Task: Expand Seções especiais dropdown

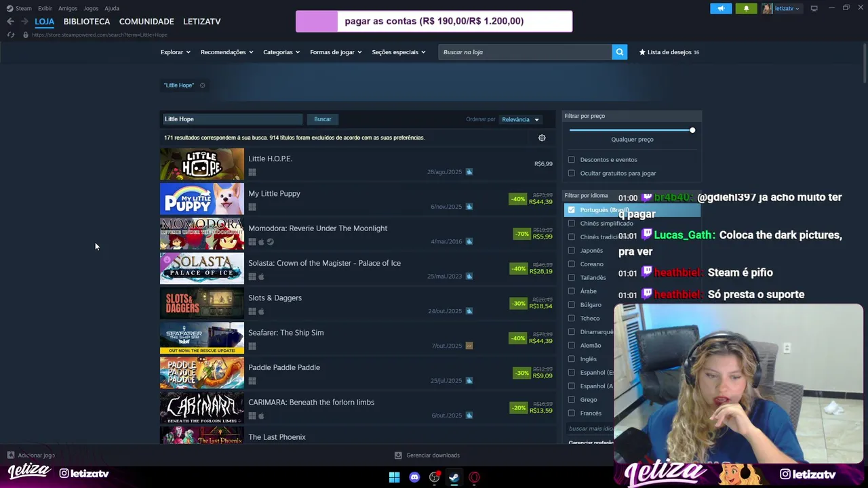Action: click(x=399, y=52)
